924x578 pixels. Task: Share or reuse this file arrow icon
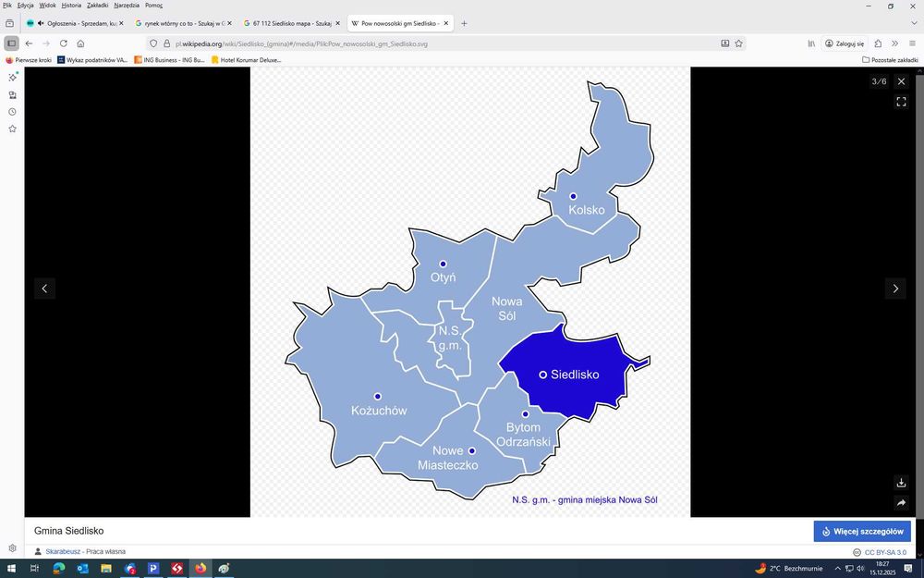[x=901, y=503]
